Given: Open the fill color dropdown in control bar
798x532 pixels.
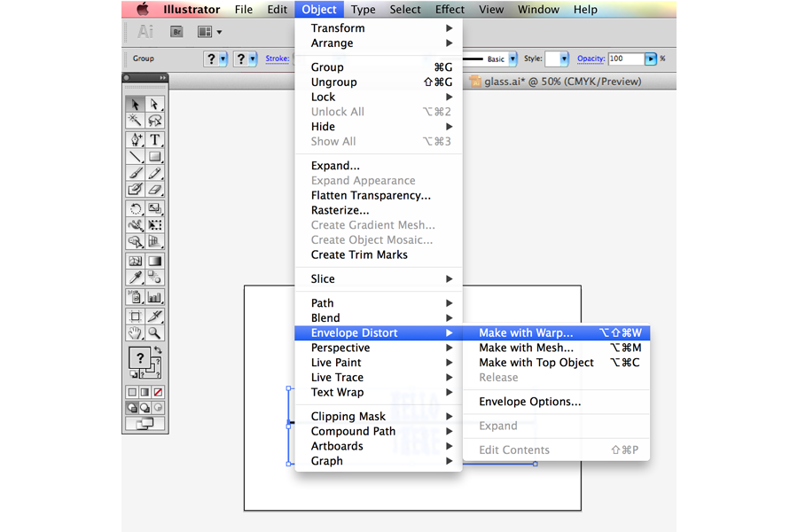Looking at the screenshot, I should pos(223,59).
